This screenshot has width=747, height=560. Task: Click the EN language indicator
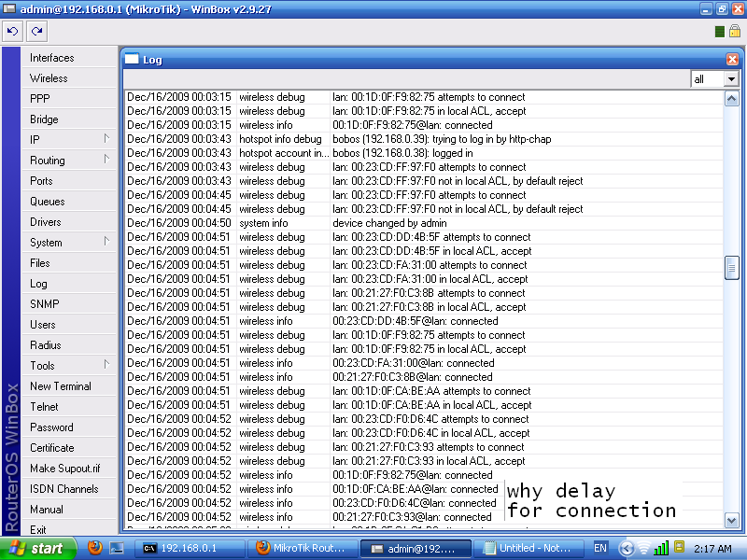tap(600, 548)
